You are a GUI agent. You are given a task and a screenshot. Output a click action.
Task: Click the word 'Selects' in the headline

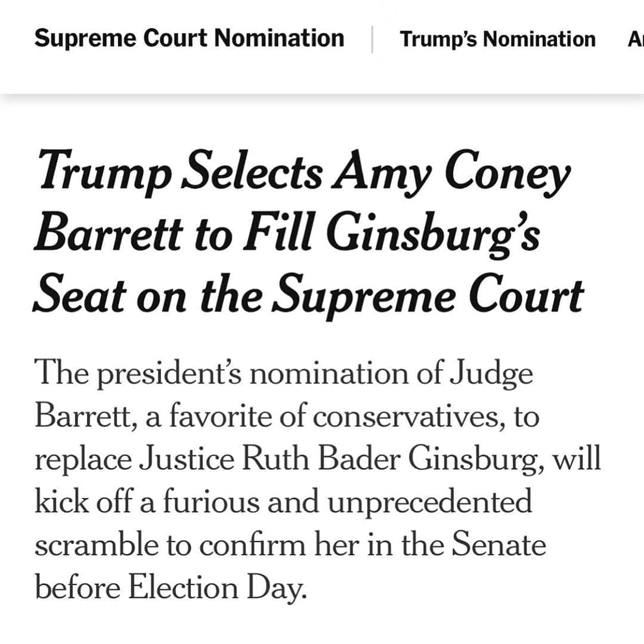point(253,170)
